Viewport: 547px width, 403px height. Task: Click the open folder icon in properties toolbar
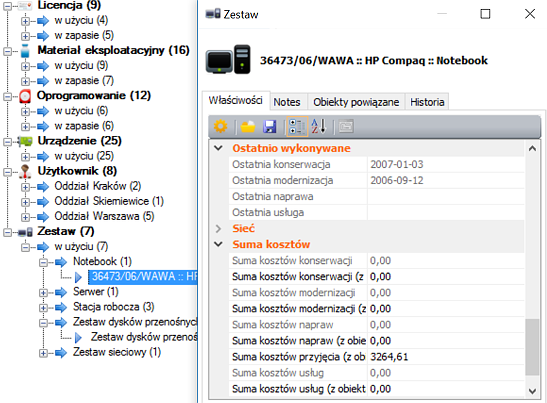tap(248, 126)
